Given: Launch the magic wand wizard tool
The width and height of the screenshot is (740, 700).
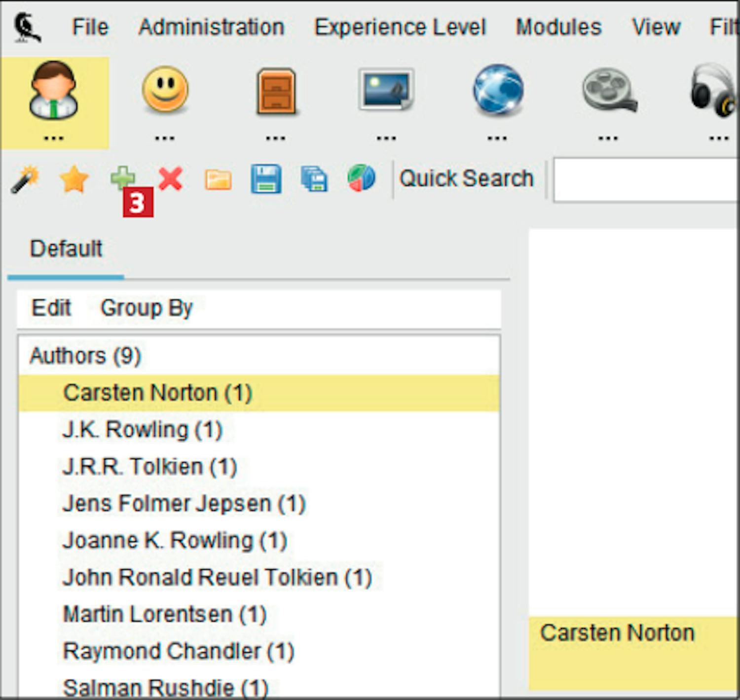Looking at the screenshot, I should tap(25, 179).
